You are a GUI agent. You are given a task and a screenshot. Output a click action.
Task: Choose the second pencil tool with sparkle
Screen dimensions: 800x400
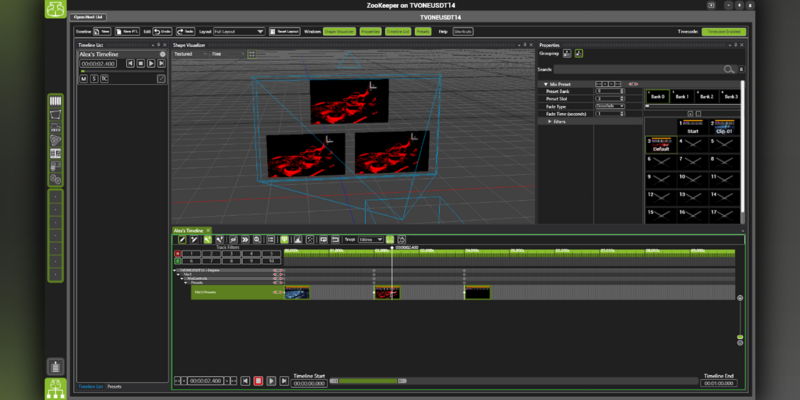(x=194, y=239)
